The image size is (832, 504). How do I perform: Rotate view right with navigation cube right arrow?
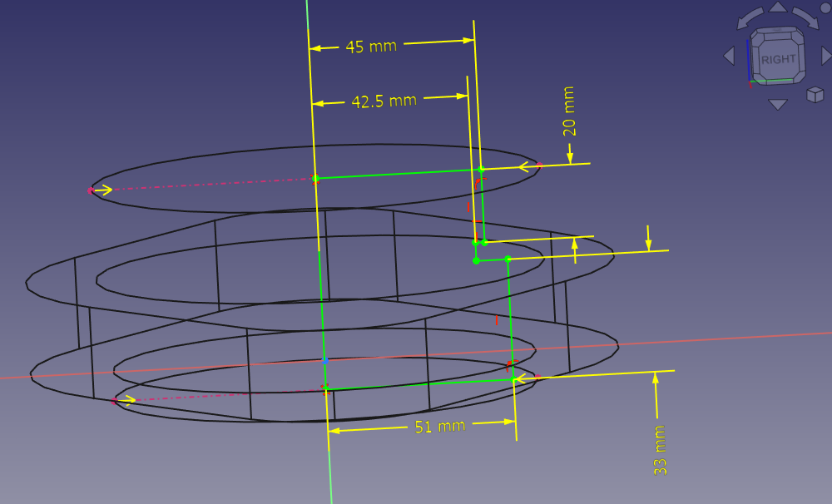point(826,56)
